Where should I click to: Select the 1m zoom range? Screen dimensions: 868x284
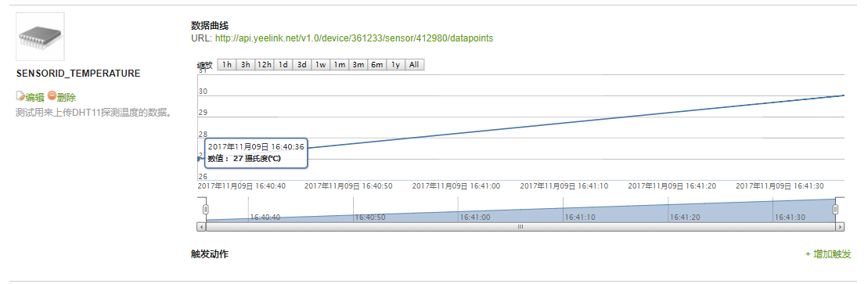[340, 65]
